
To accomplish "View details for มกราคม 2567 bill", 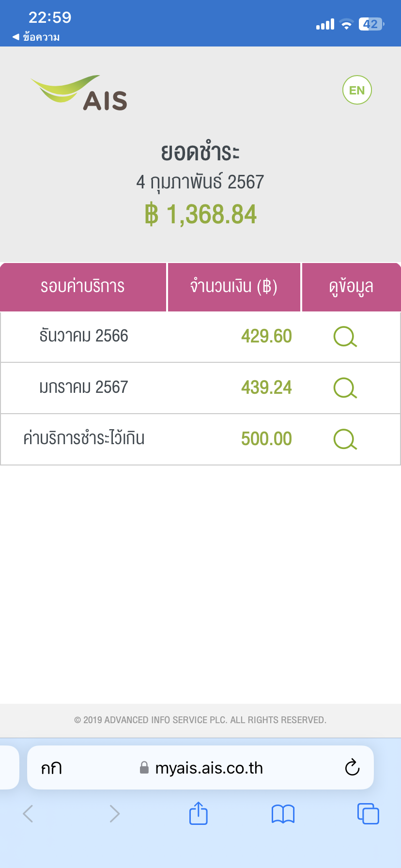I will click(x=345, y=388).
